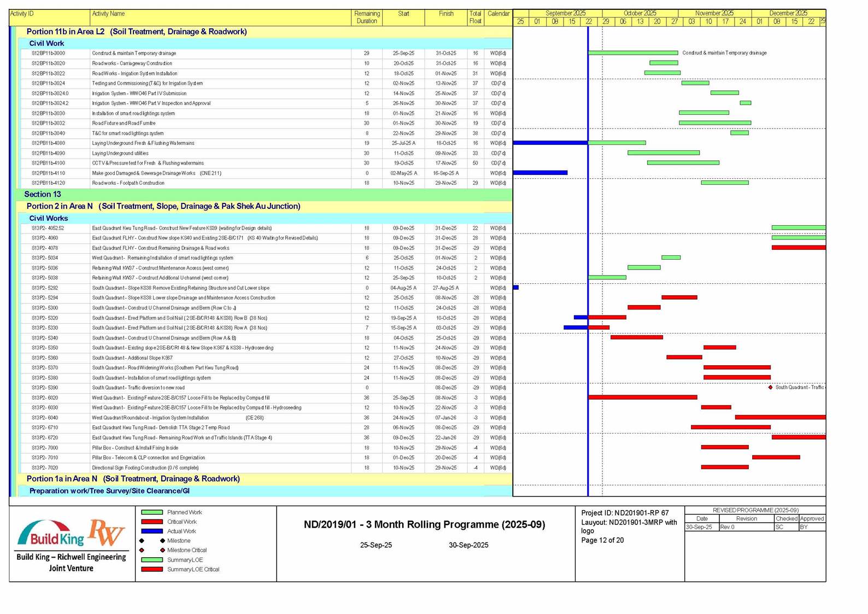Click green Planned Work legend swatch
The width and height of the screenshot is (868, 614).
click(152, 512)
